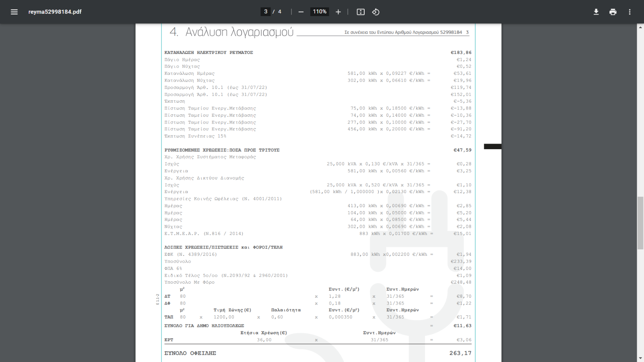The height and width of the screenshot is (362, 644).
Task: Click the 'Υποσύνολο Με Φόρο' label
Action: (189, 282)
